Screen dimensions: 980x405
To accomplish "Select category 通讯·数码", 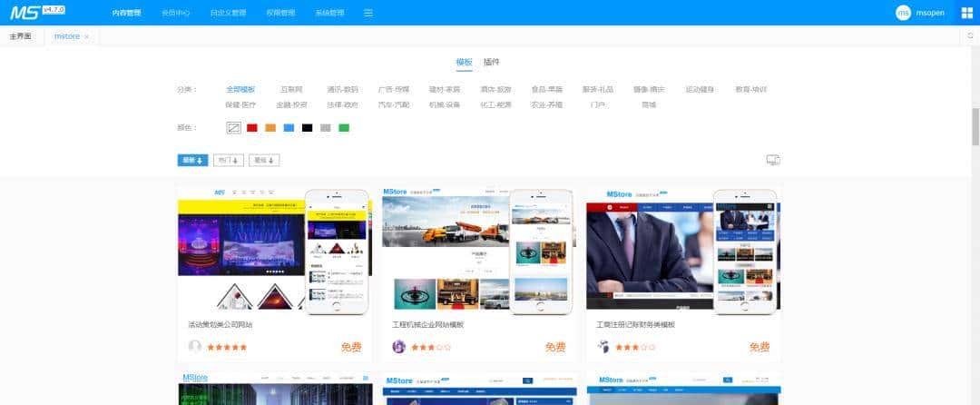I will [342, 89].
